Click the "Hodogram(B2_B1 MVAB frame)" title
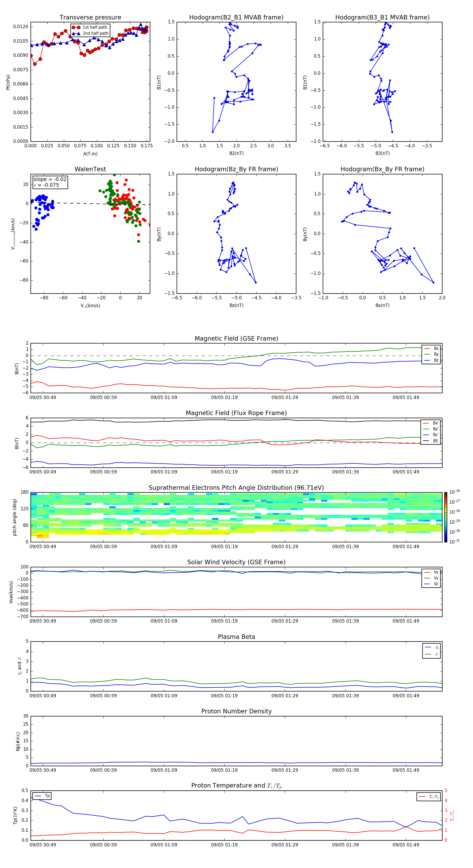Screen dimensions: 473x868 [236, 17]
